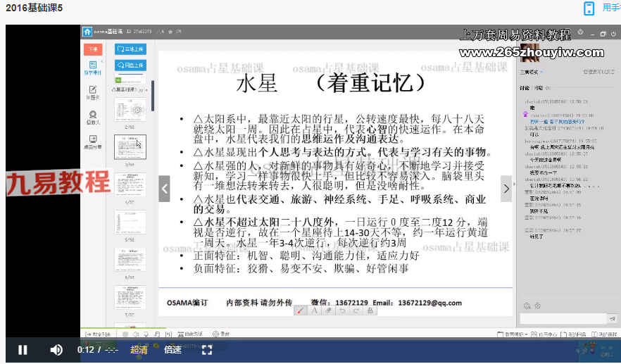The height and width of the screenshot is (364, 621).
Task: Click the power icon in the classroom title bar
Action: pos(613,34)
